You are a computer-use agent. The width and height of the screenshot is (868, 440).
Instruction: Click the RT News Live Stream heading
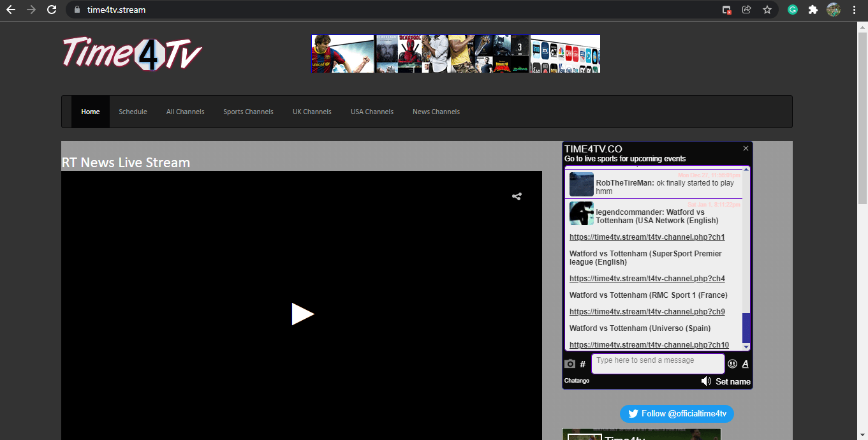tap(126, 163)
